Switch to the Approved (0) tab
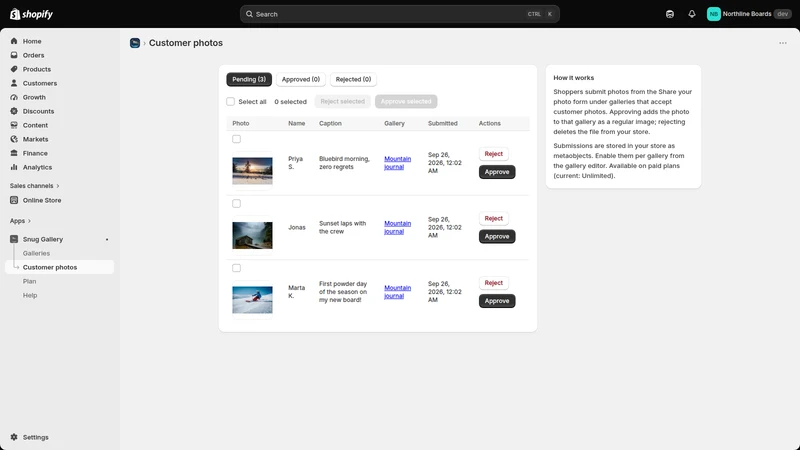Screen dimensions: 800x450 pyautogui.click(x=301, y=79)
